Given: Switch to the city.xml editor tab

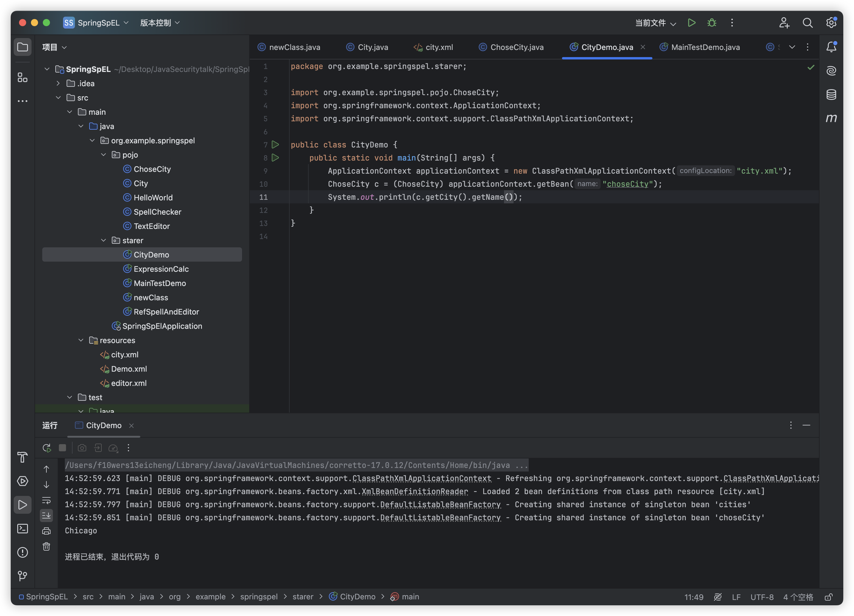Looking at the screenshot, I should [433, 47].
